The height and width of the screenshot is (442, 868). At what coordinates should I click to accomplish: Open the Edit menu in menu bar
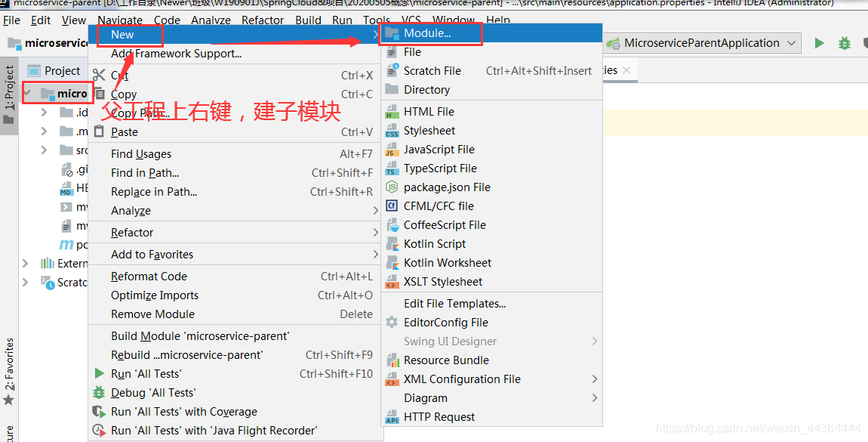coord(41,20)
